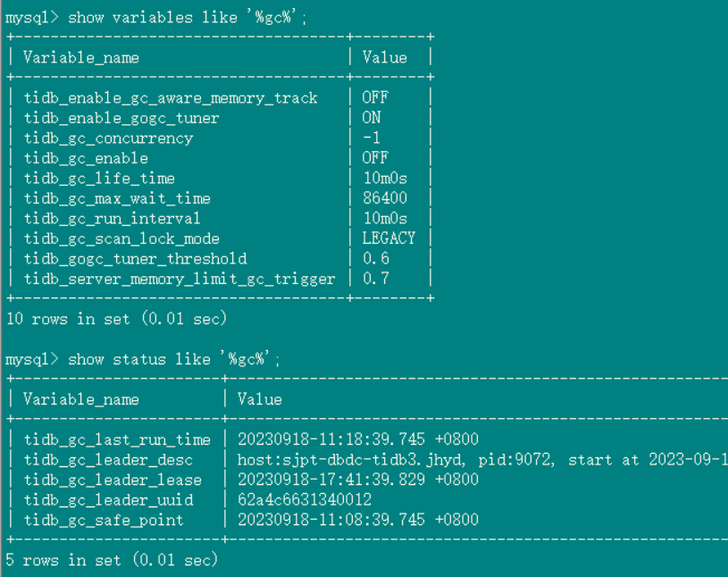The image size is (728, 577).
Task: Click the '10 rows in set' result line
Action: point(117,319)
